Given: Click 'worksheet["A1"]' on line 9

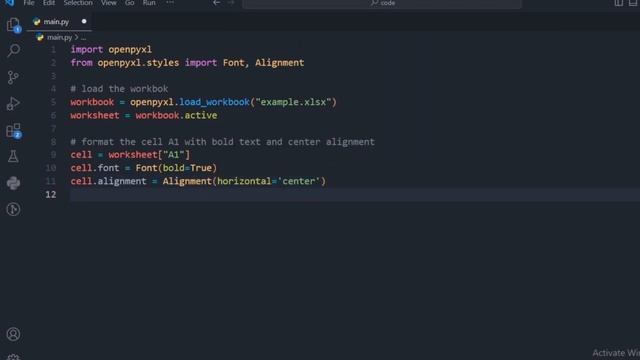Looking at the screenshot, I should pyautogui.click(x=149, y=155).
